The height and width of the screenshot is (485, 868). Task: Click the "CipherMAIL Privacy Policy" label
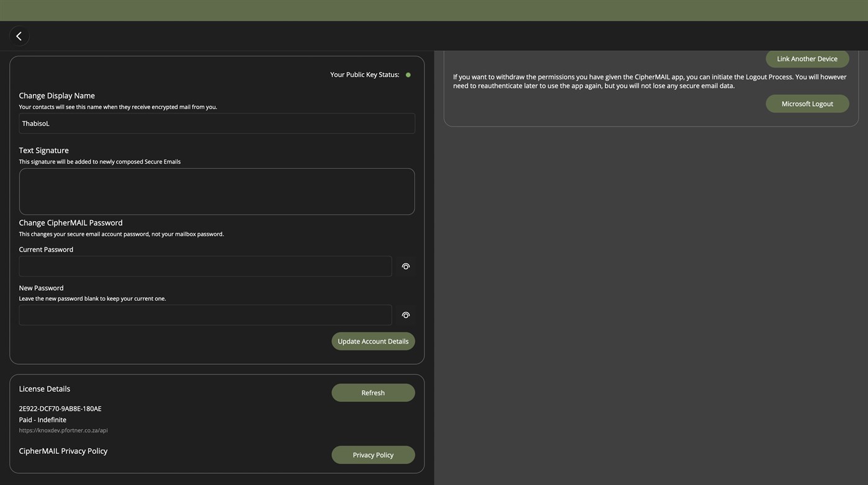click(63, 451)
